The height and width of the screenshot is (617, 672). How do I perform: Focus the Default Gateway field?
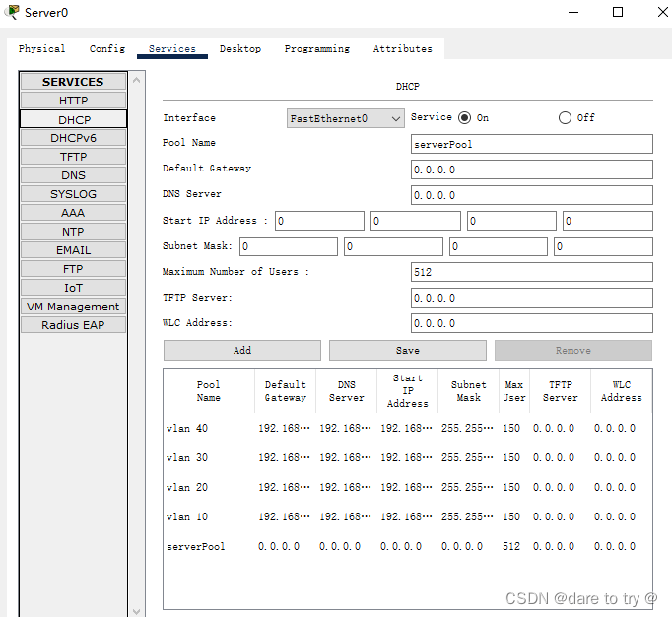point(531,170)
